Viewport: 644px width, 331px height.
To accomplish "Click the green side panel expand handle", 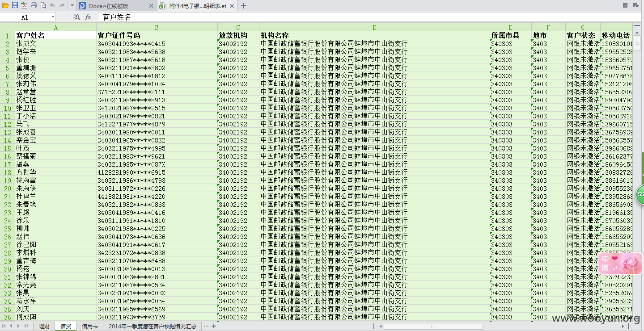I will pos(642,174).
